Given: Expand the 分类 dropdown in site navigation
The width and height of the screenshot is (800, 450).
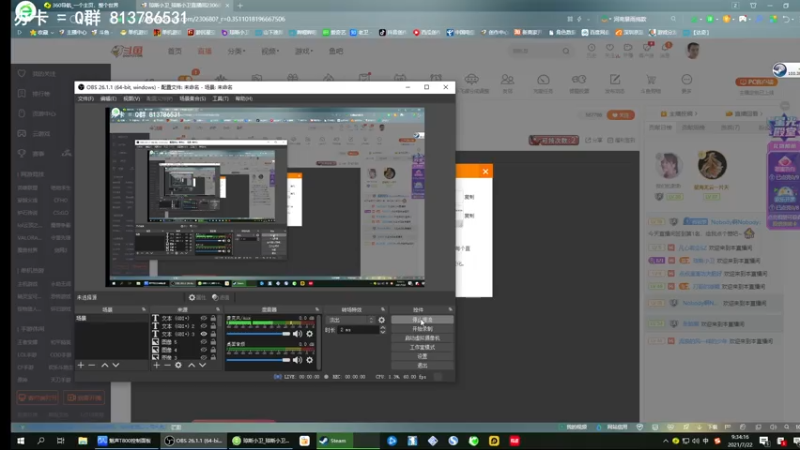Looking at the screenshot, I should tap(236, 51).
